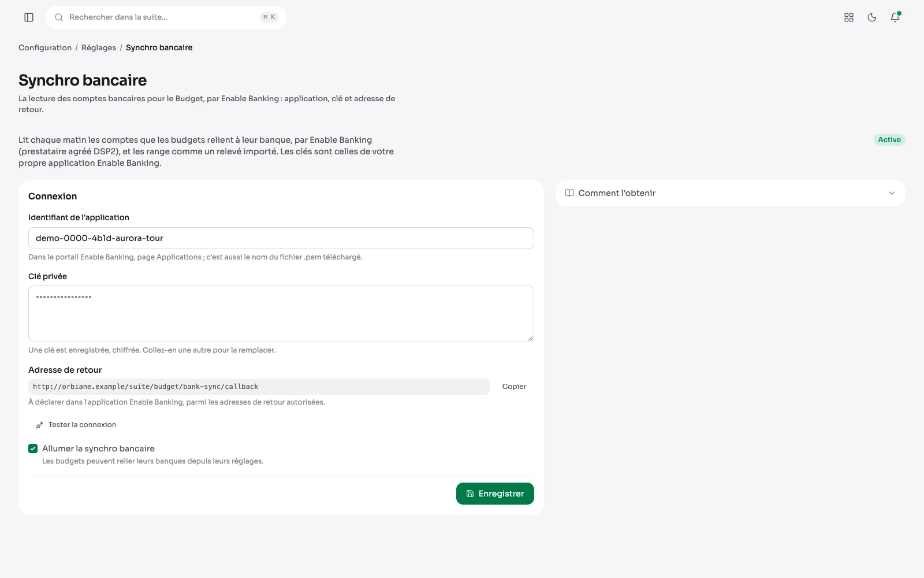Copy the return address with Copier
The image size is (924, 578).
point(514,387)
